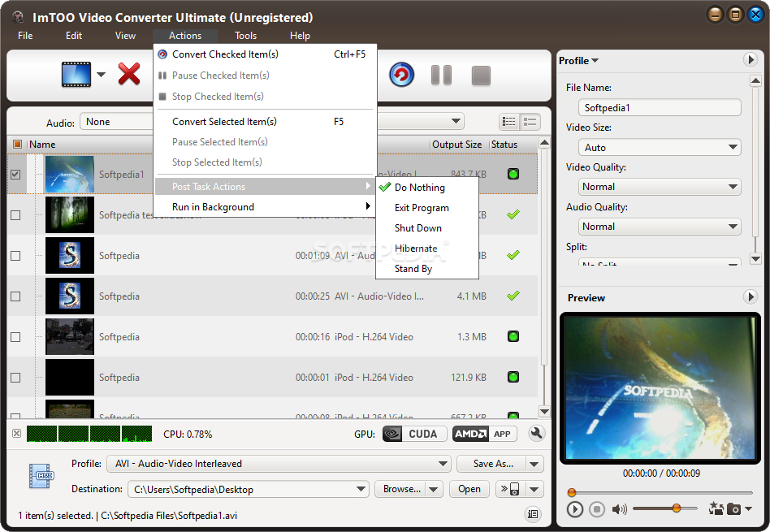Click the AMD APP GPU button
The image size is (770, 532).
point(484,434)
